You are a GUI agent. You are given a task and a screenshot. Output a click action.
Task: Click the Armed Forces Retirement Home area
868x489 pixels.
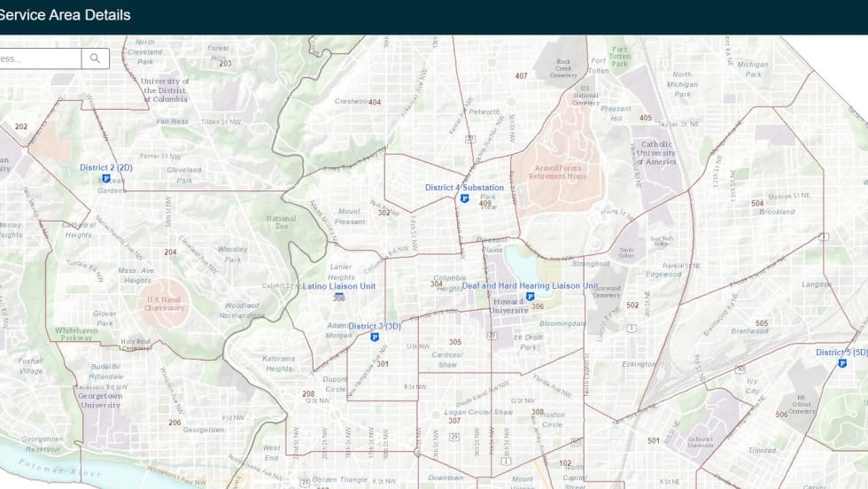[x=558, y=171]
